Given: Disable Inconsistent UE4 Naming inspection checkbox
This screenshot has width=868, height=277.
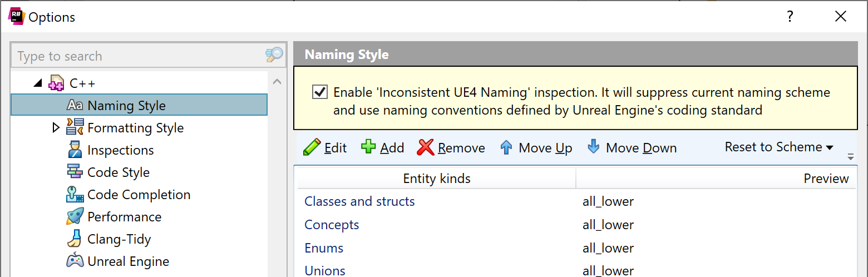Looking at the screenshot, I should click(320, 92).
